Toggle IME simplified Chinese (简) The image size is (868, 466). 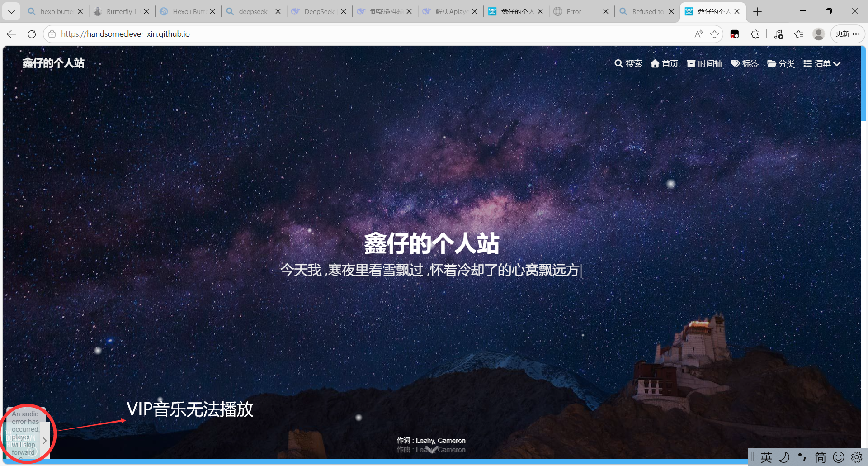(x=821, y=457)
